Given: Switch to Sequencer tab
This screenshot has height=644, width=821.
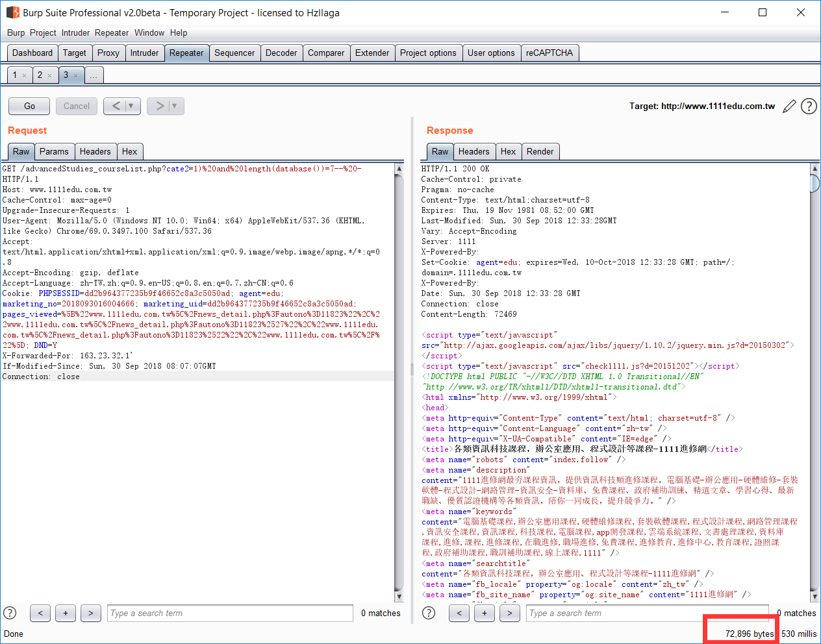Looking at the screenshot, I should (234, 53).
